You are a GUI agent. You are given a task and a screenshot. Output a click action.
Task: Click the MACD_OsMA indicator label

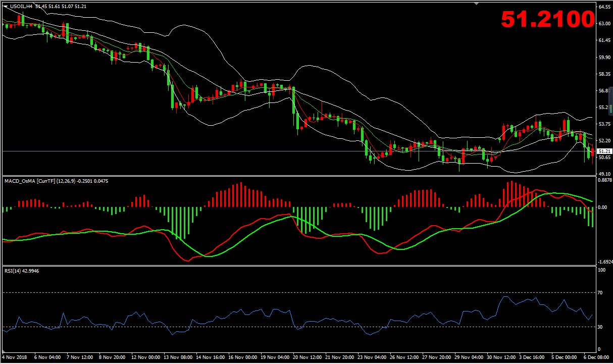pos(30,180)
